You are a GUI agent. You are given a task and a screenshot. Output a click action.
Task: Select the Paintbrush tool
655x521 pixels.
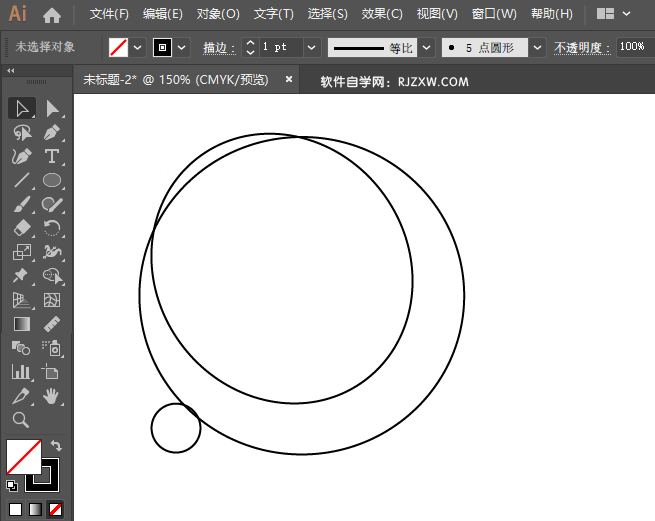click(x=22, y=205)
